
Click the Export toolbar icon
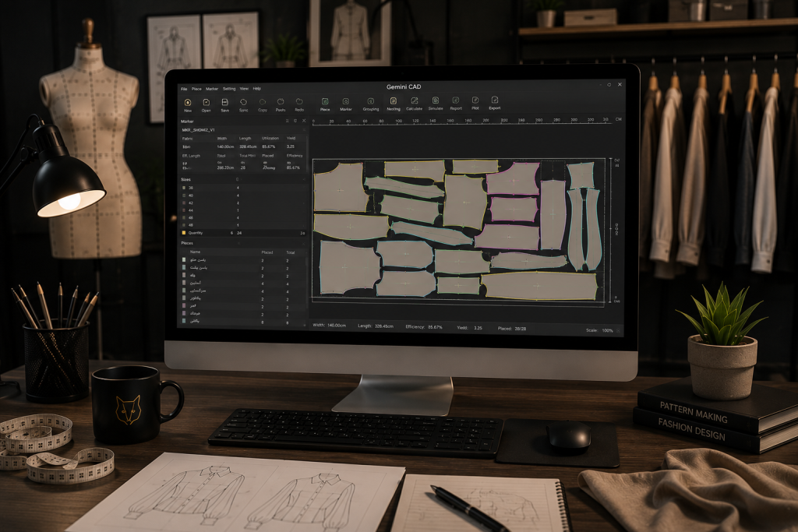(x=494, y=100)
